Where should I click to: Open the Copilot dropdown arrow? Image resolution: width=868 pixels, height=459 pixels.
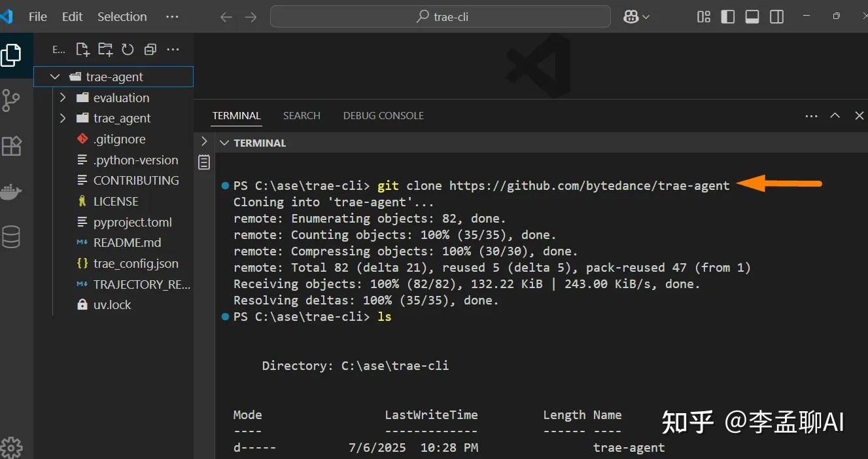[646, 17]
